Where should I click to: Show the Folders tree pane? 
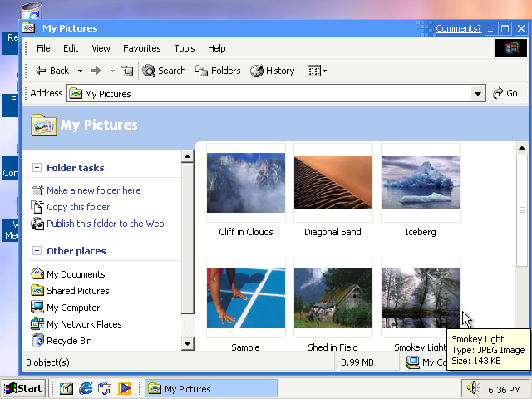coord(218,71)
